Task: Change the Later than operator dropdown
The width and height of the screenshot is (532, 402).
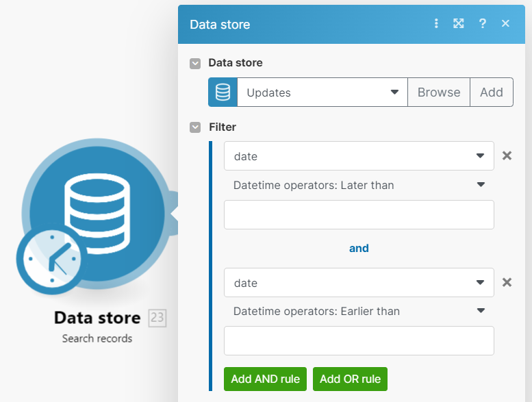Action: click(x=358, y=185)
